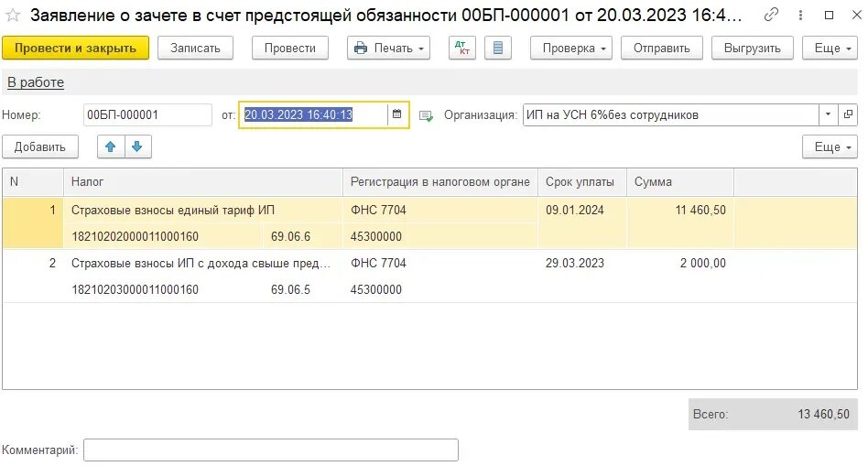This screenshot has height=466, width=868.
Task: Maximize the document window
Action: click(829, 15)
